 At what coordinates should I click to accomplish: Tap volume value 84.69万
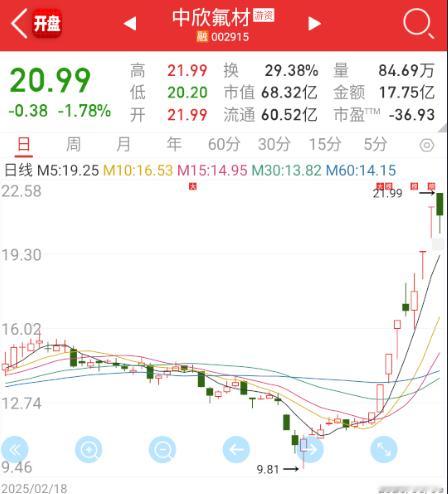[x=407, y=71]
